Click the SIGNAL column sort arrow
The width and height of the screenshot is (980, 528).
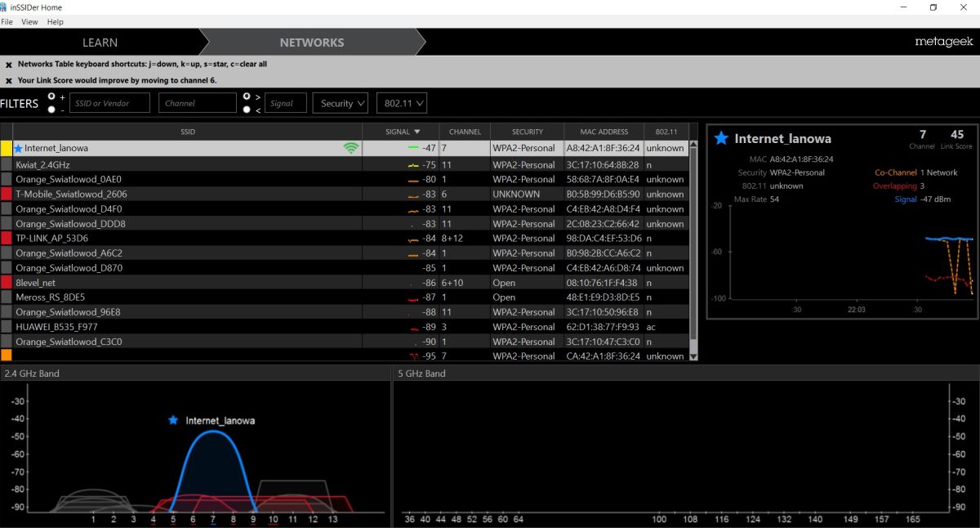pos(417,132)
